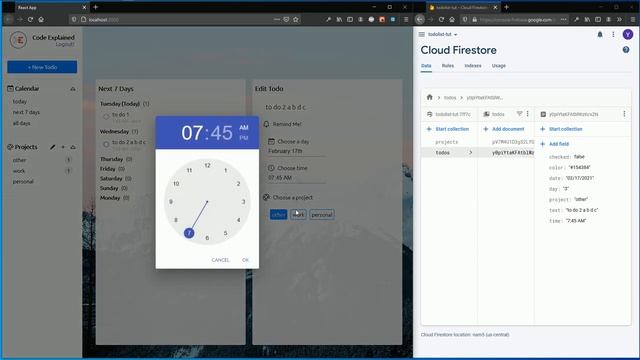Click the color field value
This screenshot has width=640, height=360.
pyautogui.click(x=579, y=167)
